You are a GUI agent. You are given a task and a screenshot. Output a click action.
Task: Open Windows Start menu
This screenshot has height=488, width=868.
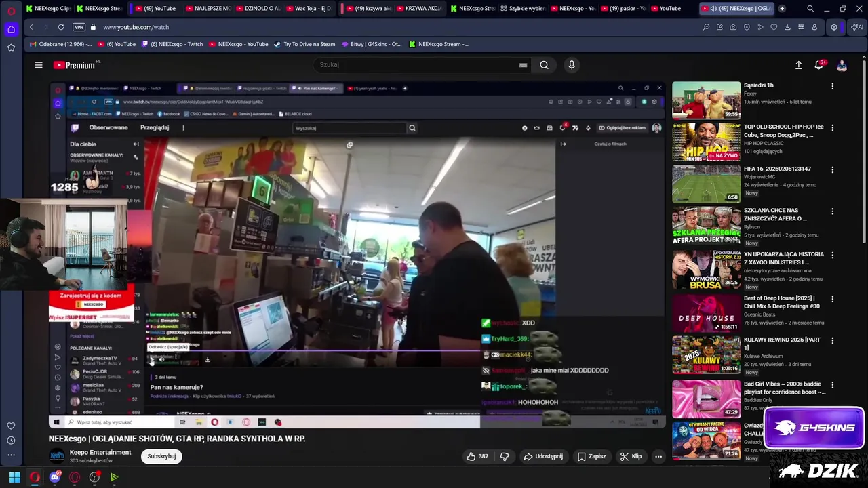14,477
